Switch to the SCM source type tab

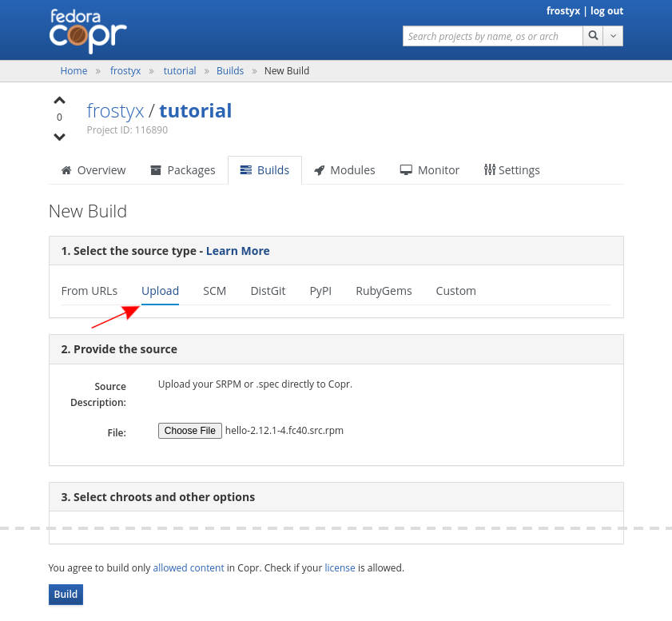(x=214, y=290)
